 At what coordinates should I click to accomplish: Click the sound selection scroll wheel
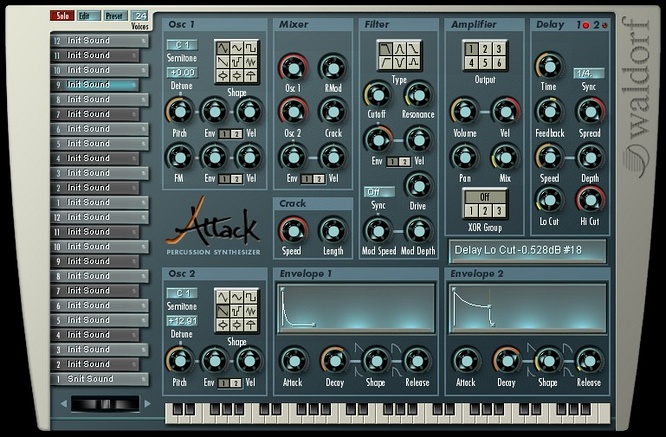[x=105, y=404]
